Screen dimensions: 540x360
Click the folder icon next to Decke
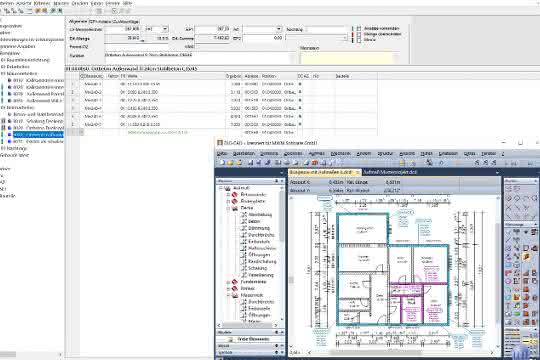pyautogui.click(x=235, y=208)
